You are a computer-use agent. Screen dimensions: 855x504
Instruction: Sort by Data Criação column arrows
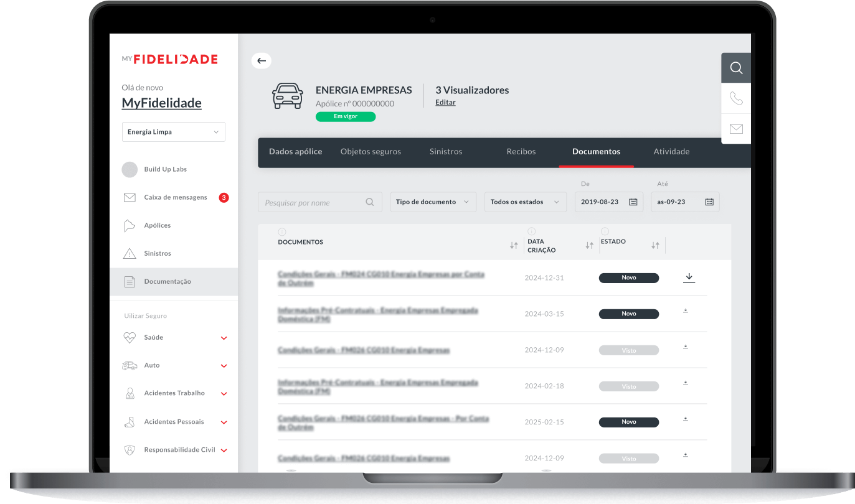tap(589, 246)
